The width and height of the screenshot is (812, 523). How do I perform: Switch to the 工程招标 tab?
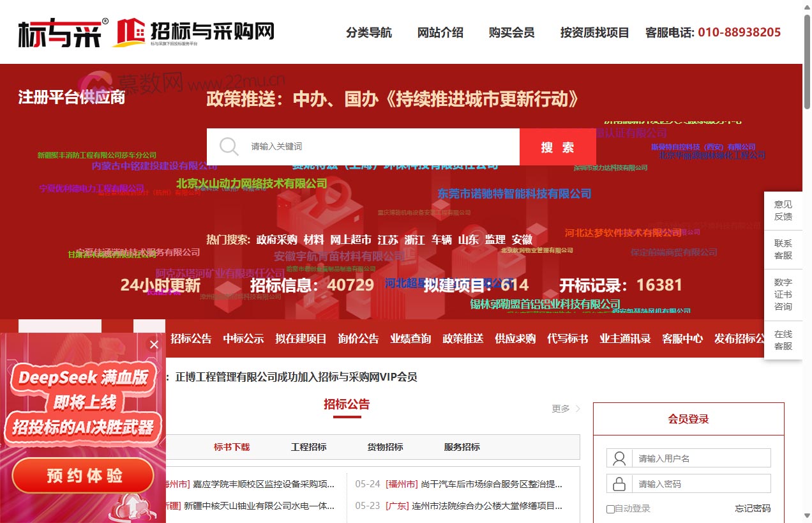pos(308,447)
